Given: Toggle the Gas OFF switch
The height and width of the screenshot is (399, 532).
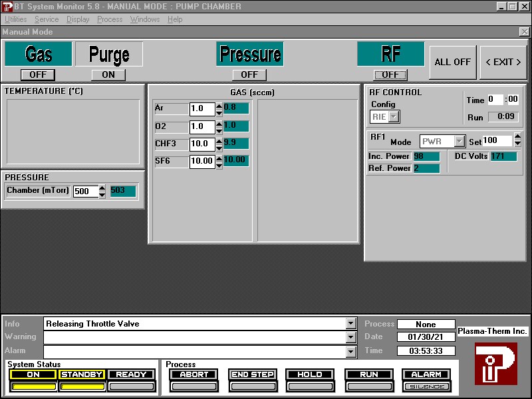Looking at the screenshot, I should click(x=38, y=74).
